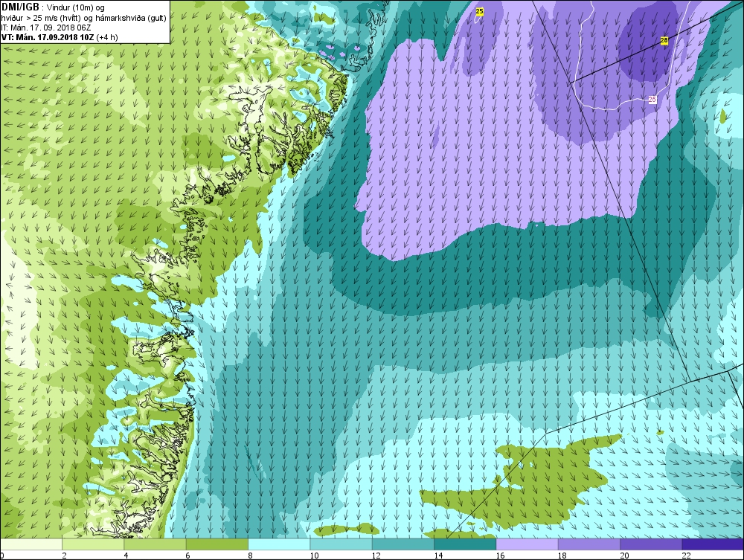Image resolution: width=744 pixels, height=560 pixels.
Task: Click the yellow '25' gust label at top
Action: point(479,11)
